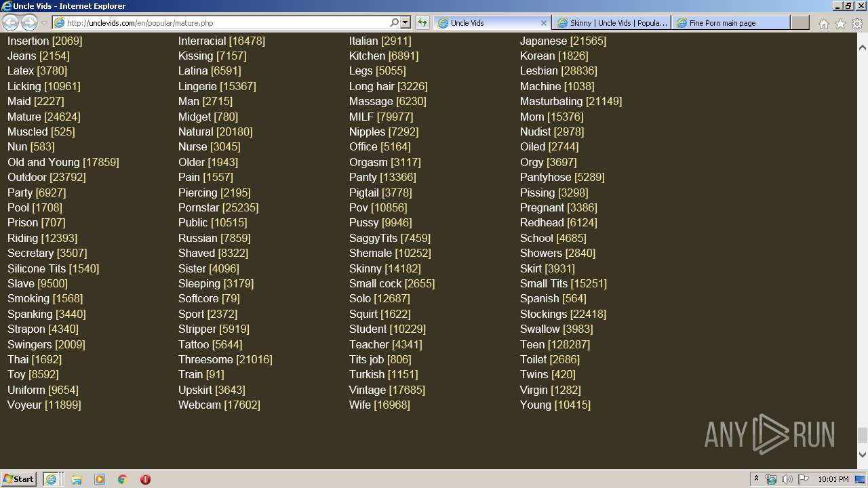This screenshot has height=488, width=868.
Task: Open the Tools gear menu
Action: 857,24
